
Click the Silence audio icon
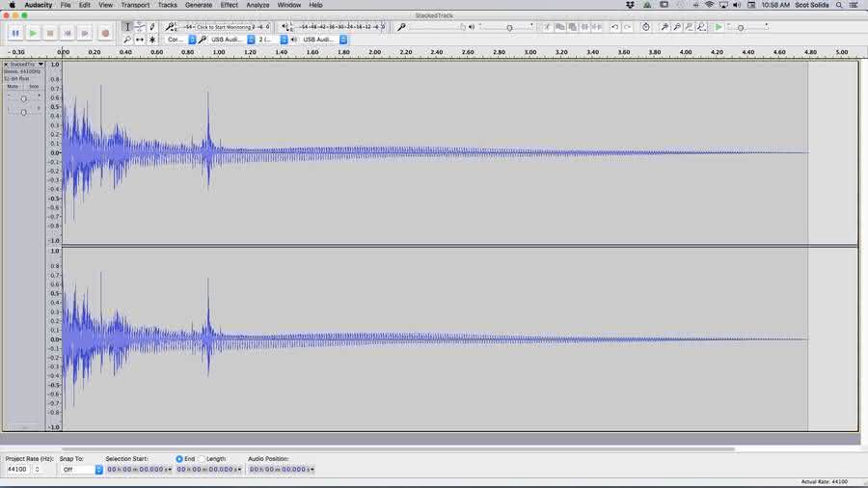click(597, 27)
